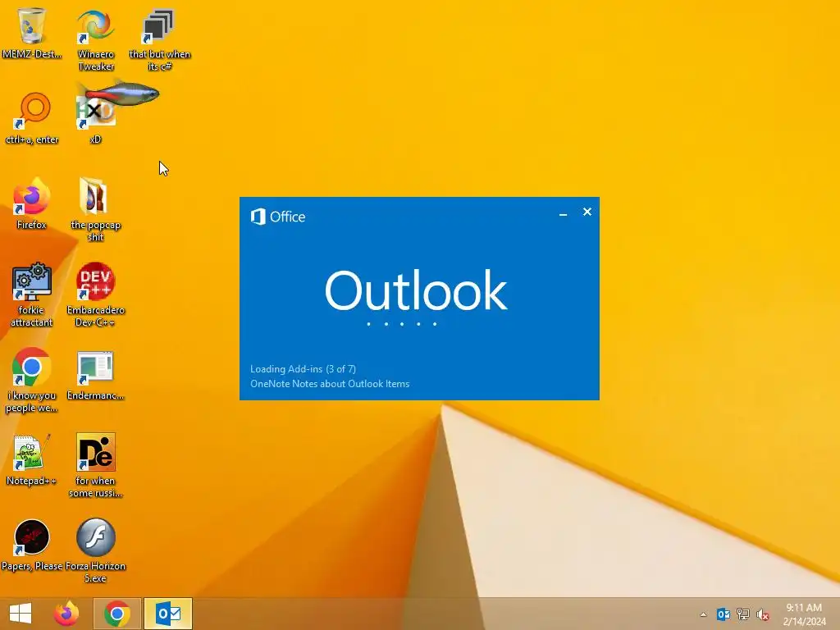
Task: Close the Outlook splash screen
Action: point(587,212)
